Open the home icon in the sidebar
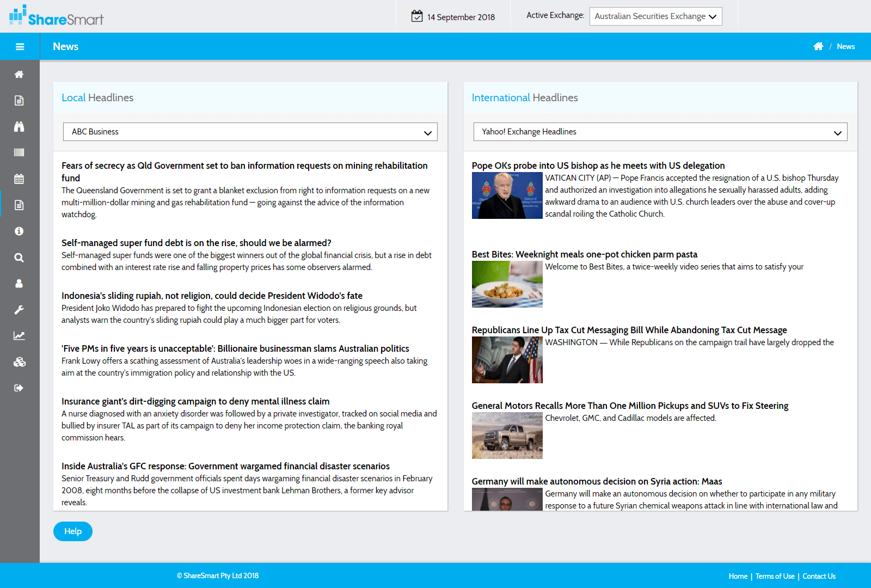 [19, 74]
